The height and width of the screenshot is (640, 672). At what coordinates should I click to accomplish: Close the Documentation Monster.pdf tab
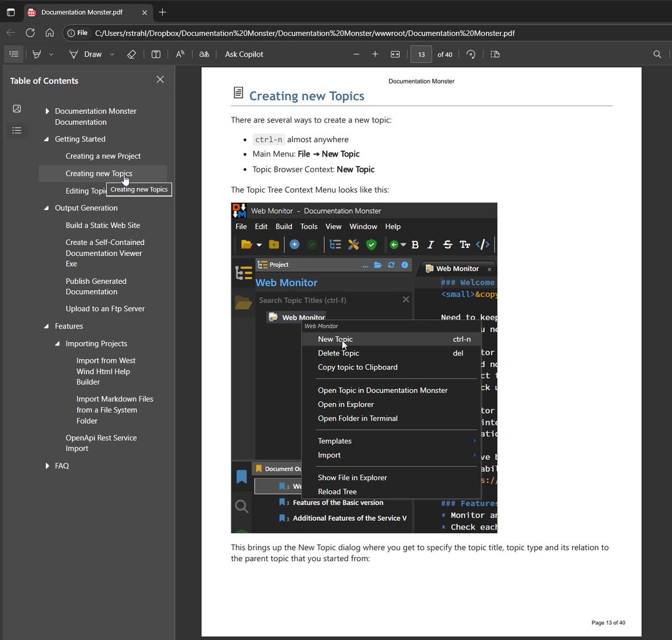coord(144,12)
